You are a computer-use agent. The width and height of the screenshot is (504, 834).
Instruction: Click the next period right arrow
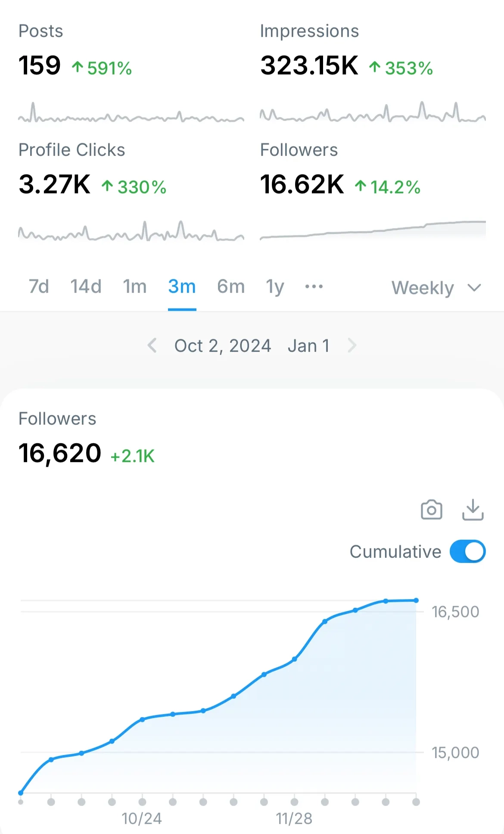(352, 345)
